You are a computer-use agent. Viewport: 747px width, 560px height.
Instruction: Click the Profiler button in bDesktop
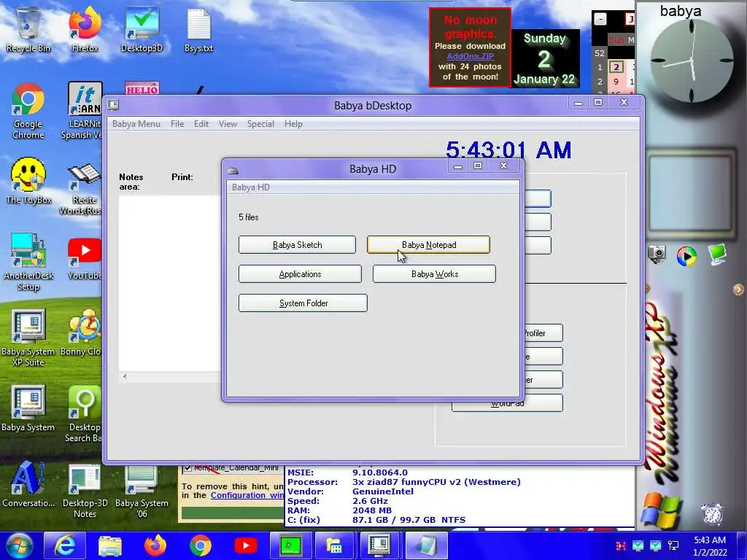click(543, 332)
